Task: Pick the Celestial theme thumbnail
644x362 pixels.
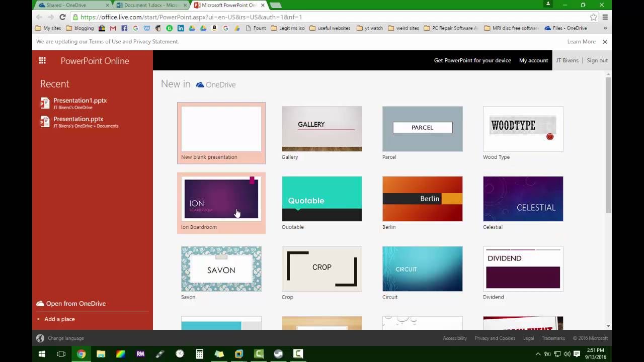Action: pos(523,199)
